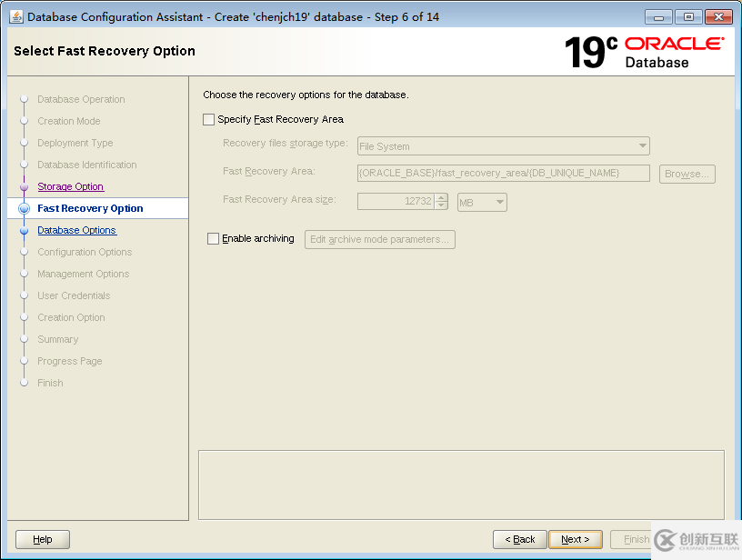
Task: Click 'Choose the recovery options for the database.' text
Action: coord(306,95)
